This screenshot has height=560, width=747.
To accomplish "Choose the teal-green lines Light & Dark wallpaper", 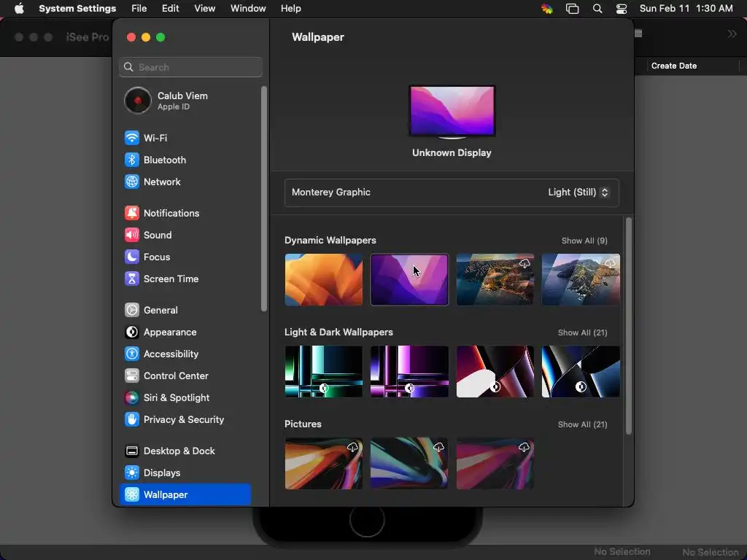I will coord(323,371).
